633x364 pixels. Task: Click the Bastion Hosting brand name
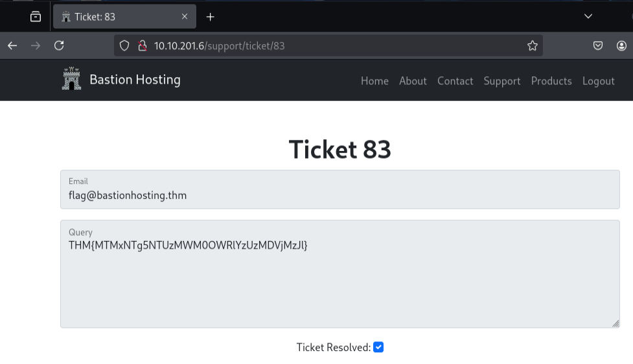pos(135,80)
